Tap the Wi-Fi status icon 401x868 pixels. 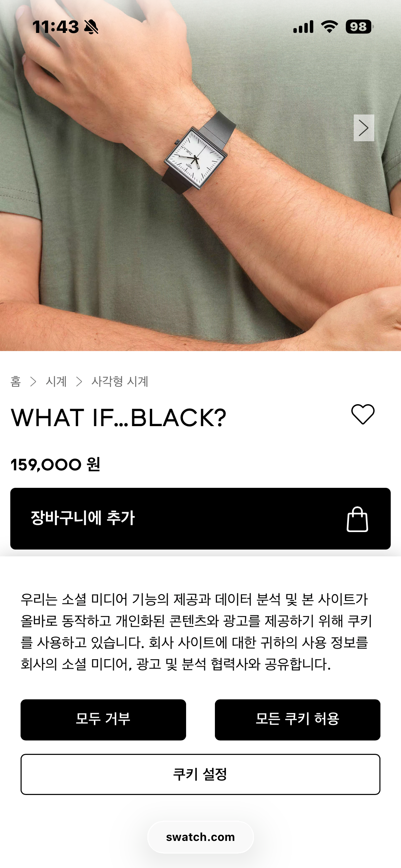[329, 26]
